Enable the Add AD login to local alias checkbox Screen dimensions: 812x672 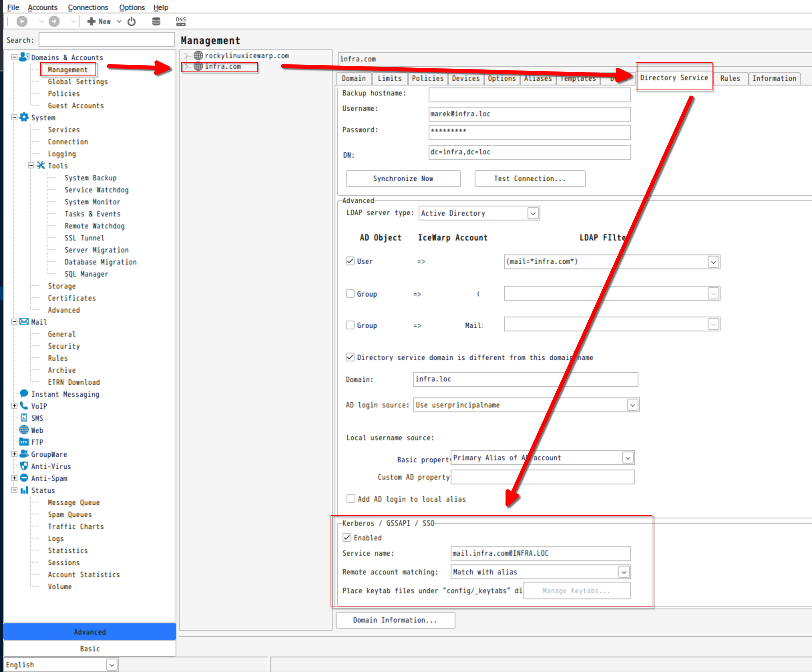351,499
